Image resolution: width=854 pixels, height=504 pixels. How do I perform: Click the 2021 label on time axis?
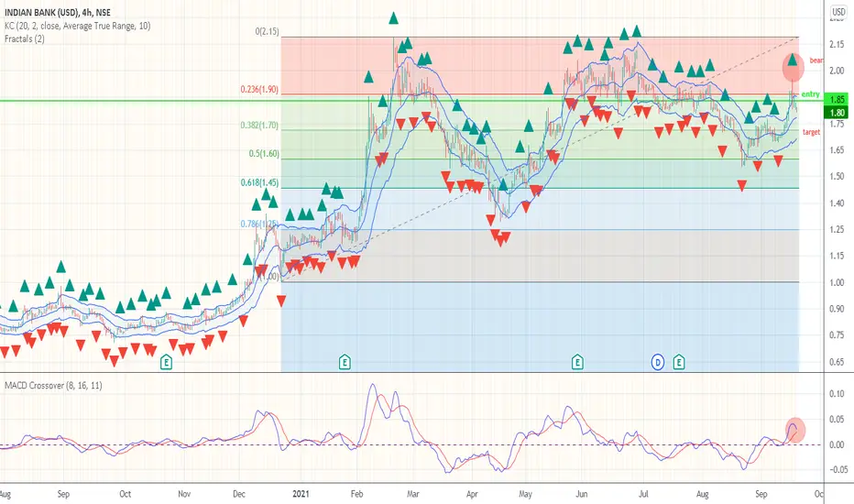[x=301, y=494]
